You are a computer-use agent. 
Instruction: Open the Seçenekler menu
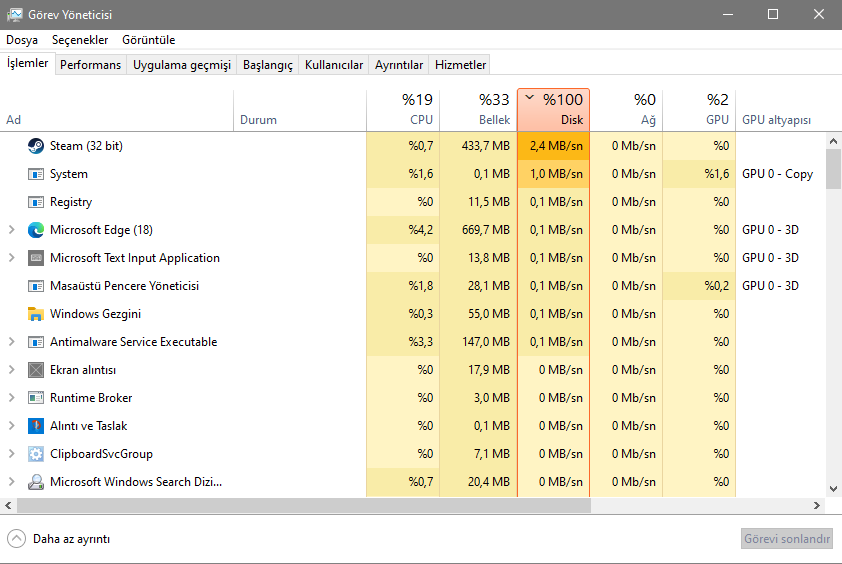80,40
